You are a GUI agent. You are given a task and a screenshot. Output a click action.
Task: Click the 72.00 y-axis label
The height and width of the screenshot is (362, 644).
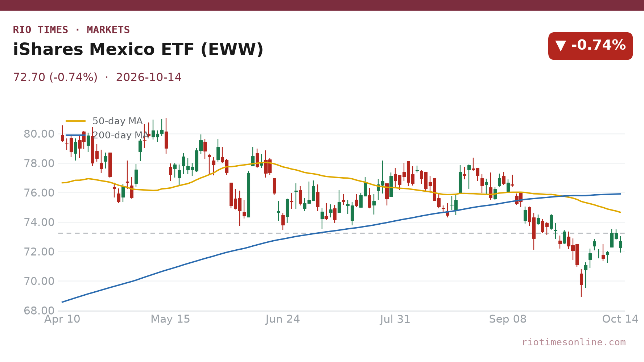pyautogui.click(x=39, y=251)
